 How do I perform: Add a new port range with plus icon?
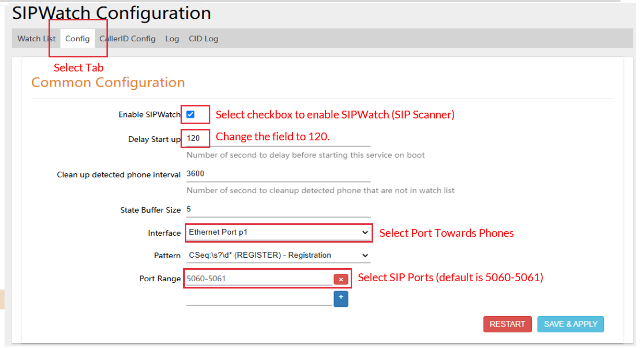[341, 298]
